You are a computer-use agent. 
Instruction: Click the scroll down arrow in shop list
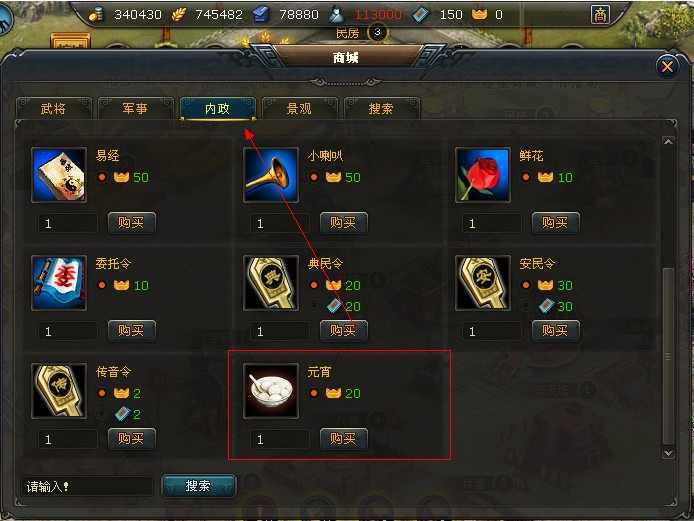click(x=668, y=453)
